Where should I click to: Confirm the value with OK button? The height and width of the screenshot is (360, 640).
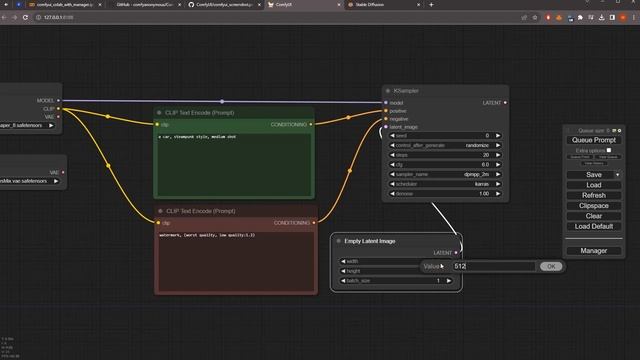coord(551,267)
